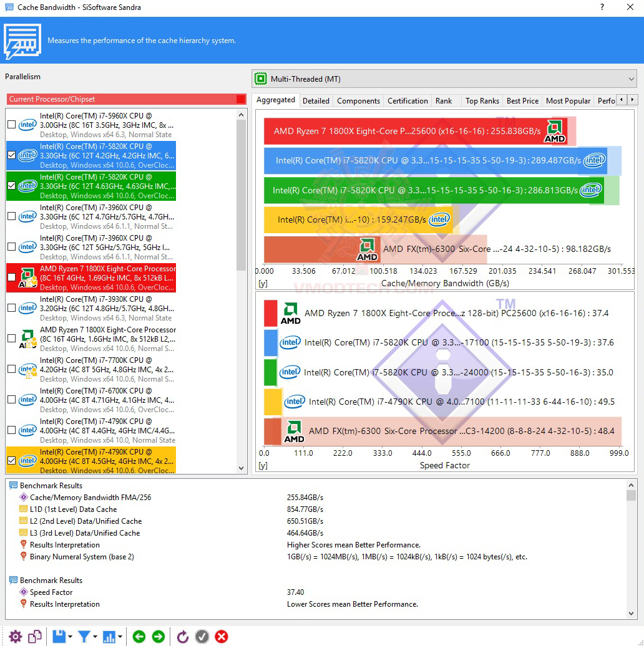Click the red swatch in Current Processor bar
The height and width of the screenshot is (646, 644).
pyautogui.click(x=240, y=99)
